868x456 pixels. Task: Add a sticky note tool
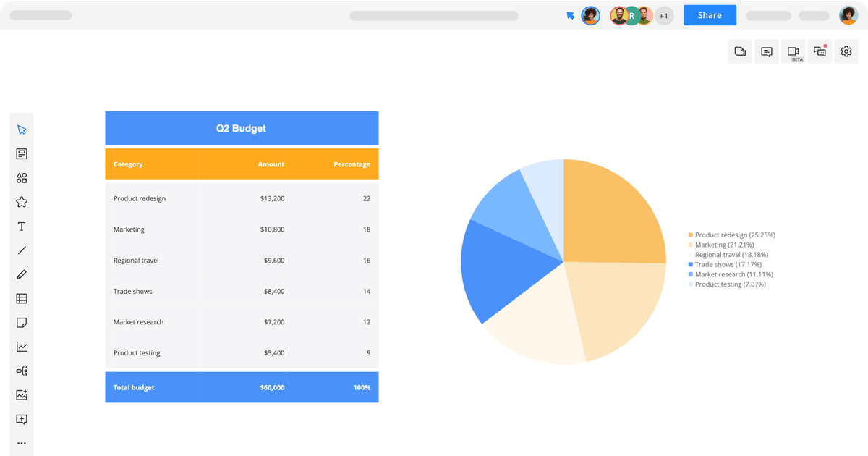pos(22,322)
